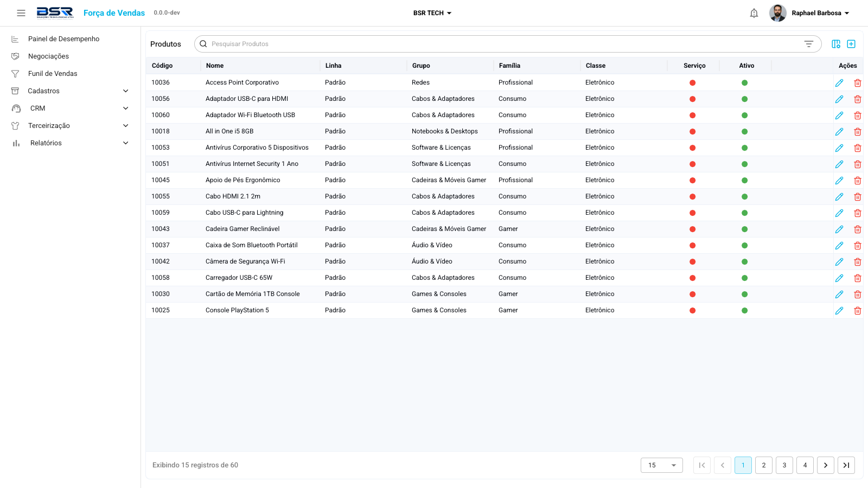Delete the Console PlayStation 5 product
The height and width of the screenshot is (488, 868).
point(858,311)
